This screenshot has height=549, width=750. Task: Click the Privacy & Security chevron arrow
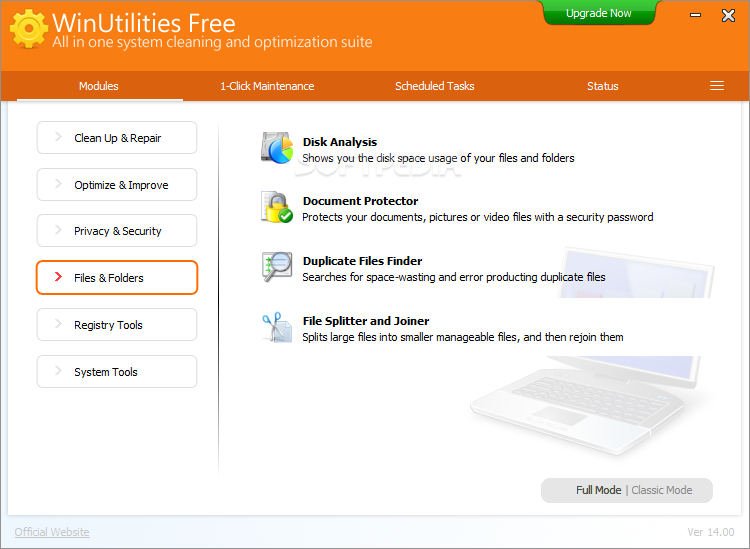coord(58,230)
